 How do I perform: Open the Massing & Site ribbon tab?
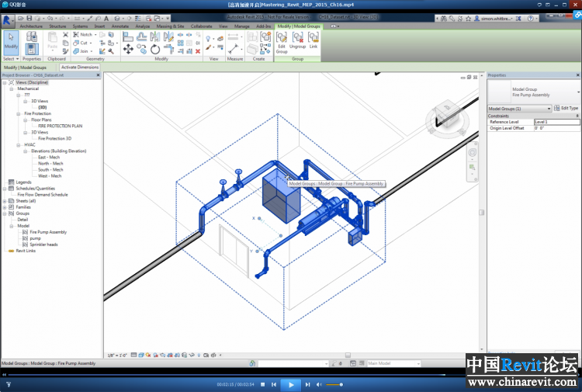tap(170, 26)
